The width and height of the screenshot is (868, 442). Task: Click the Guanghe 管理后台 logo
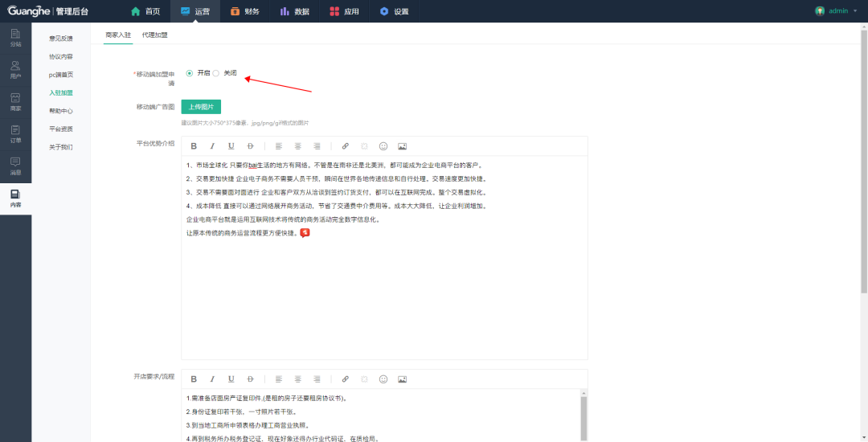coord(47,11)
